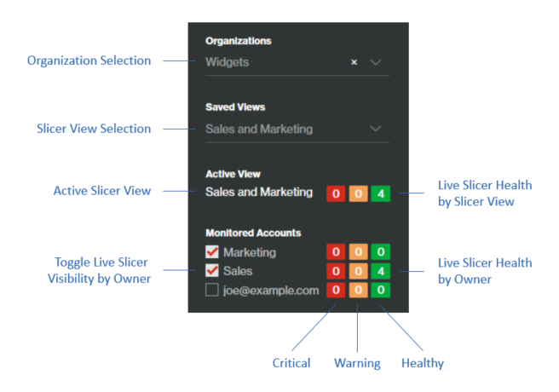Viewport: 559px width, 392px height.
Task: Click joe@example.com row red critical badge
Action: pos(336,290)
